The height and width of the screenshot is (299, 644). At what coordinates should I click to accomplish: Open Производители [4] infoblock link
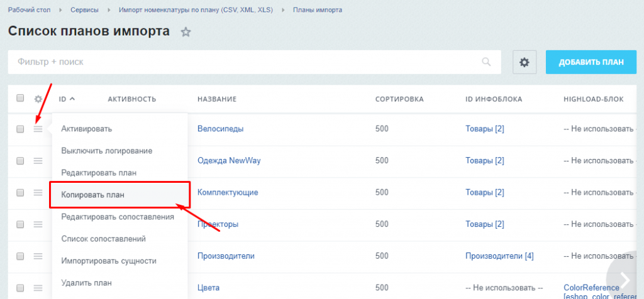(499, 256)
